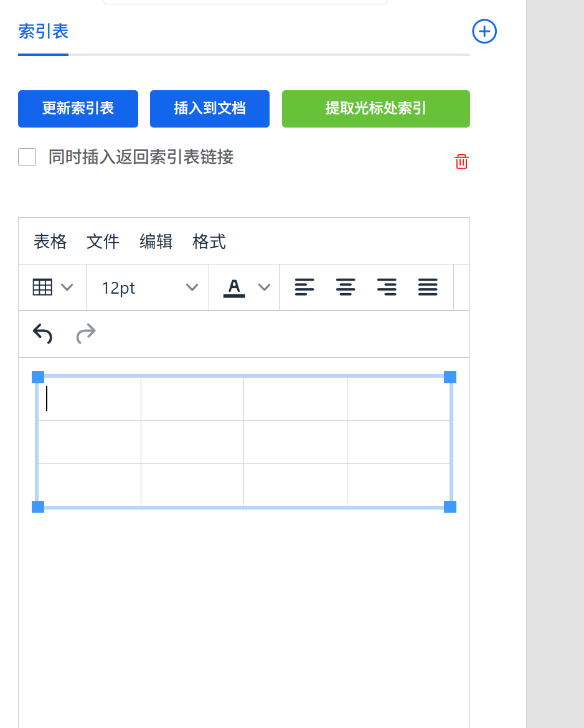Click the 插入到文档 button
584x728 pixels.
coord(210,109)
